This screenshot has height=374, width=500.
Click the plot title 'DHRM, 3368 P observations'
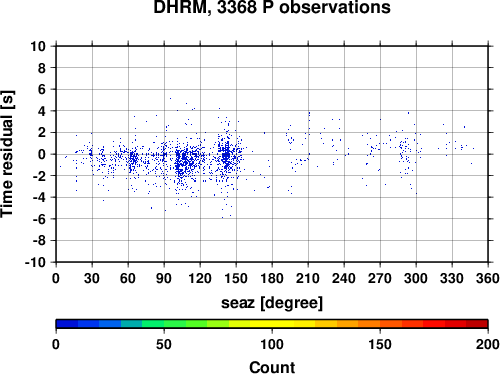click(272, 7)
